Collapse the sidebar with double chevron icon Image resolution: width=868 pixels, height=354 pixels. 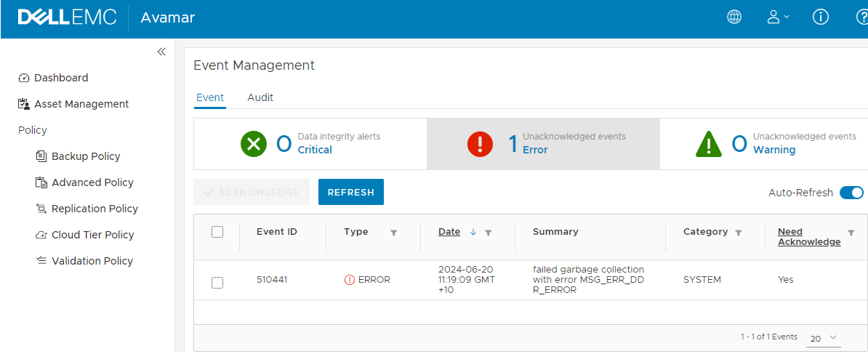click(x=161, y=52)
